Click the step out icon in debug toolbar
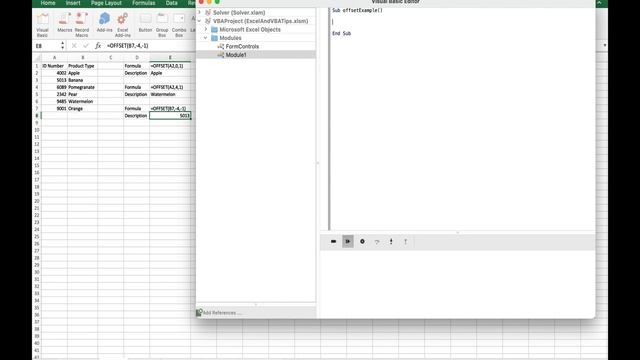This screenshot has height=360, width=640. pyautogui.click(x=405, y=242)
